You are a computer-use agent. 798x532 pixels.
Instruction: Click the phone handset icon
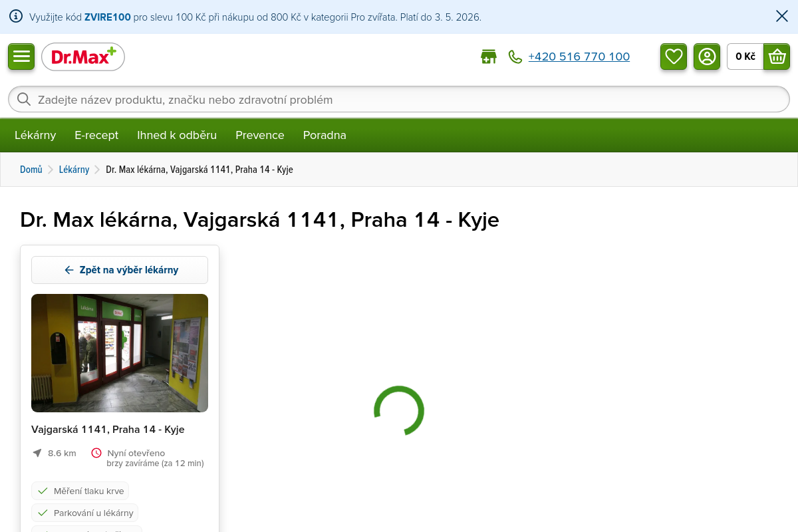[x=515, y=57]
